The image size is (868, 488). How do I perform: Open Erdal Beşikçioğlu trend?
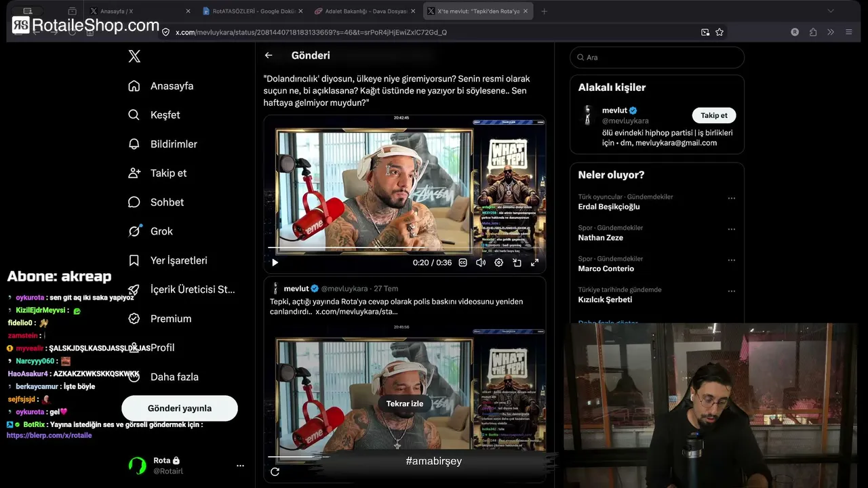[609, 207]
